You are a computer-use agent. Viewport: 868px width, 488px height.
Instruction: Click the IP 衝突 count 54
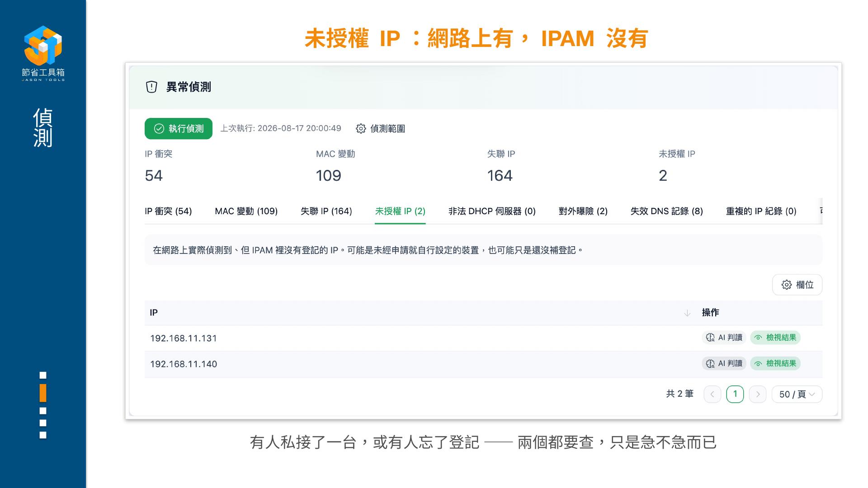154,175
